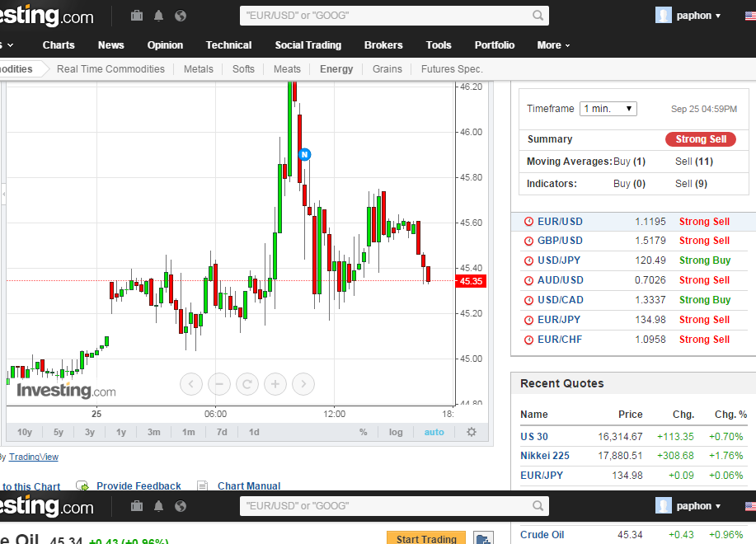
Task: Set chart range to 5y
Action: (59, 432)
